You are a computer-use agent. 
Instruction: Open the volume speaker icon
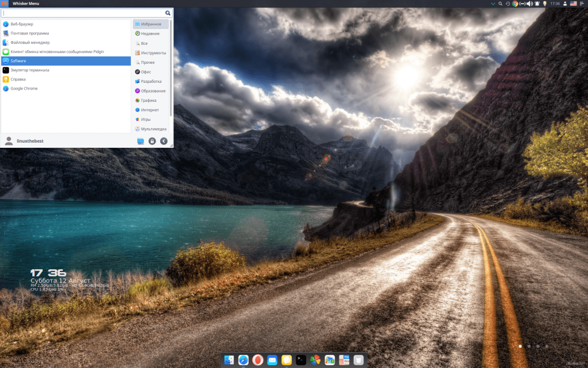pyautogui.click(x=529, y=3)
